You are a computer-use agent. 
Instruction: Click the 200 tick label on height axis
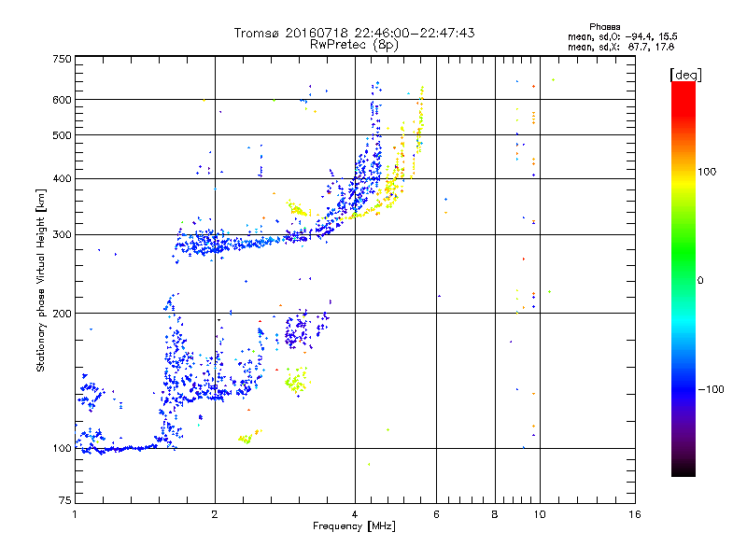(63, 314)
